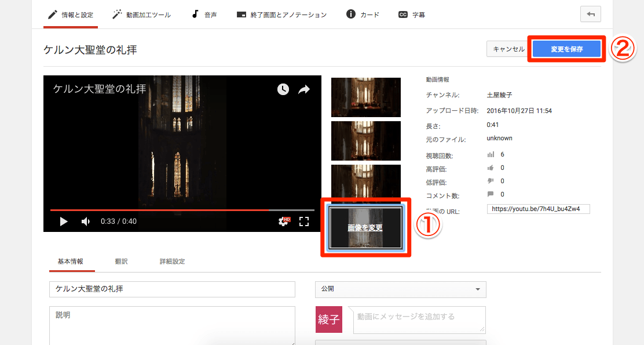Screen dimensions: 644x345
Task: Click the video title input field
Action: [172, 289]
